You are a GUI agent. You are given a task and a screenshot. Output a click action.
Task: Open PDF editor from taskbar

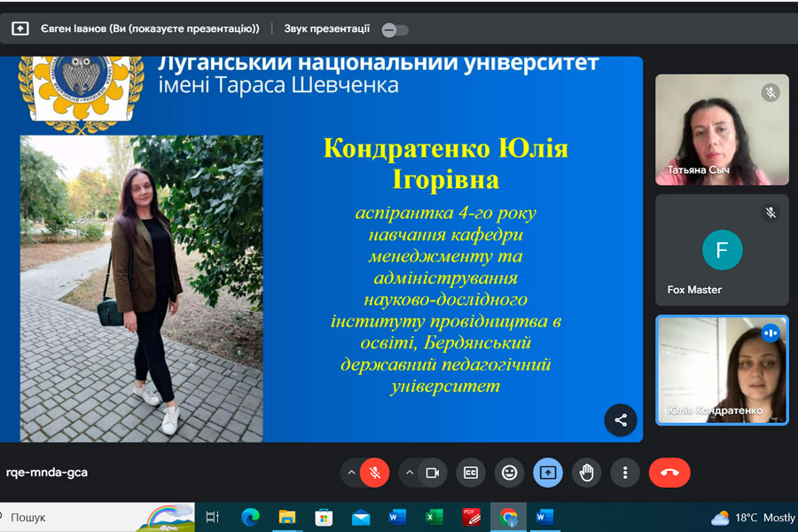point(472,517)
